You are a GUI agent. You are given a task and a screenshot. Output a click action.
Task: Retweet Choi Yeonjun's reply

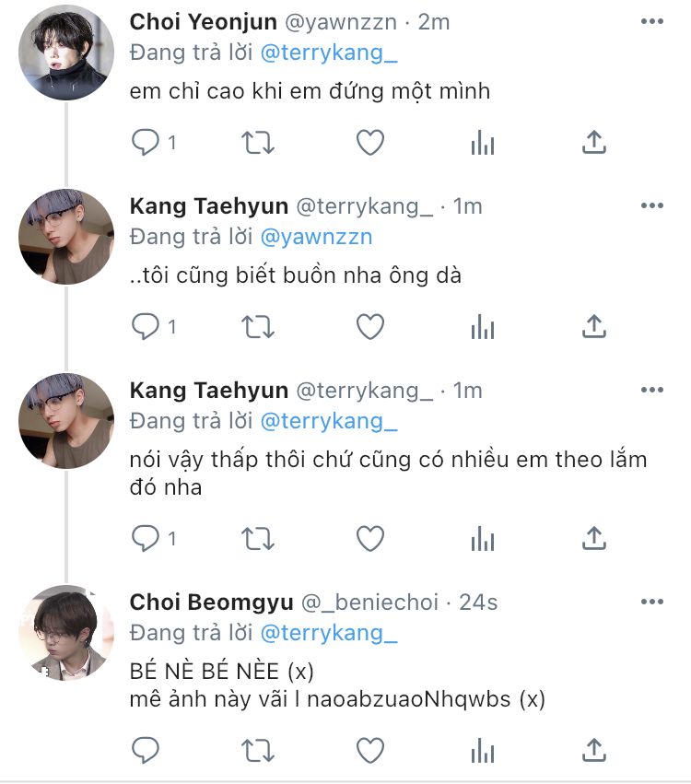tap(255, 143)
